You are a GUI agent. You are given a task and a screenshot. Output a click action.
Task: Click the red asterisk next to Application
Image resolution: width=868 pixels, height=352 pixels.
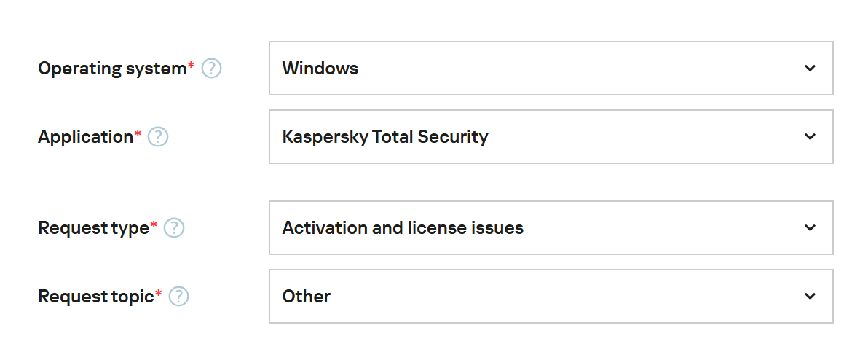point(138,134)
